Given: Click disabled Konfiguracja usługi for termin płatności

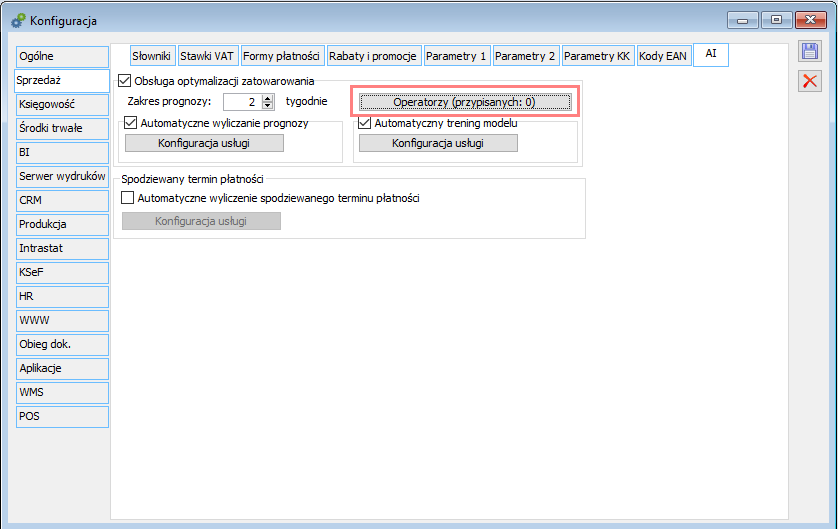Looking at the screenshot, I should point(201,221).
